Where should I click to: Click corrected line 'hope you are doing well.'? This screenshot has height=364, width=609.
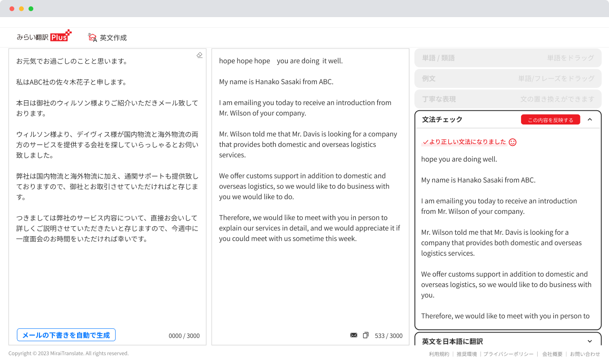coord(459,159)
